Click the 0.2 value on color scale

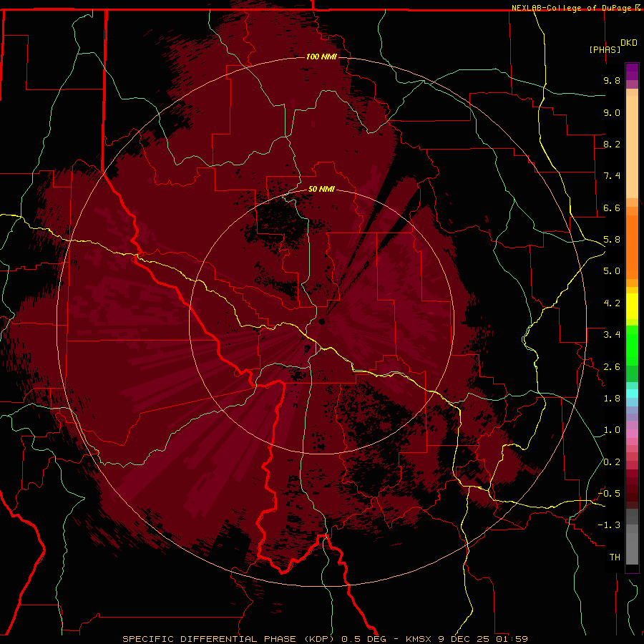pos(612,462)
